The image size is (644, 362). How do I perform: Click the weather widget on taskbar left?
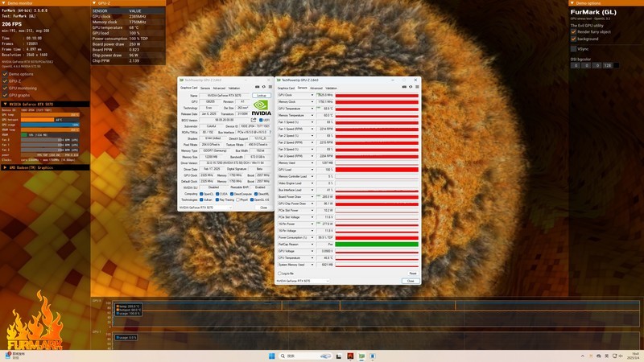click(x=15, y=356)
